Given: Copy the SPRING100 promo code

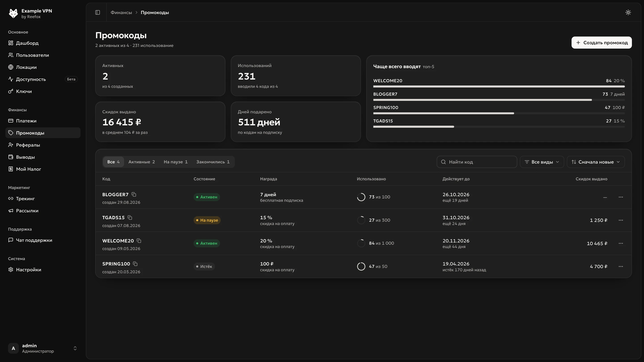Looking at the screenshot, I should [x=135, y=264].
